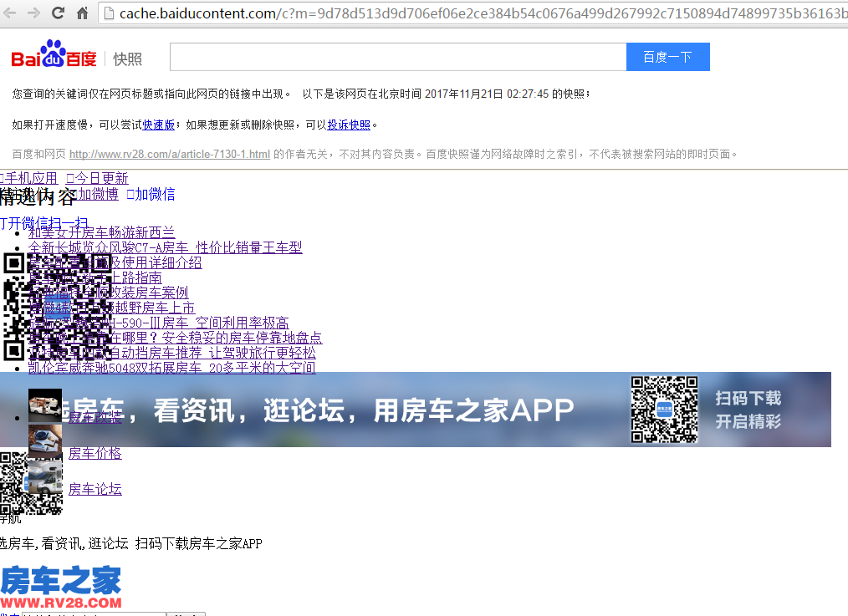Click the 房车价格 link
The width and height of the screenshot is (848, 616).
point(95,453)
